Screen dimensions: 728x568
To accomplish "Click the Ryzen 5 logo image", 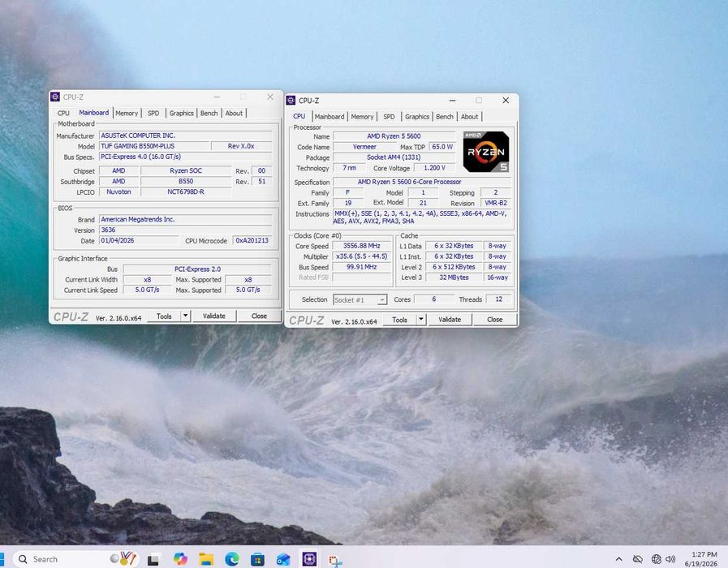I will (486, 152).
